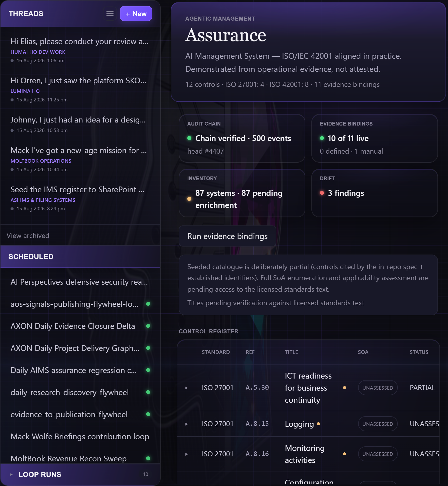This screenshot has height=486, width=448.
Task: Click the green status dot for daily-research-discovery-flywheel
Action: tap(148, 392)
